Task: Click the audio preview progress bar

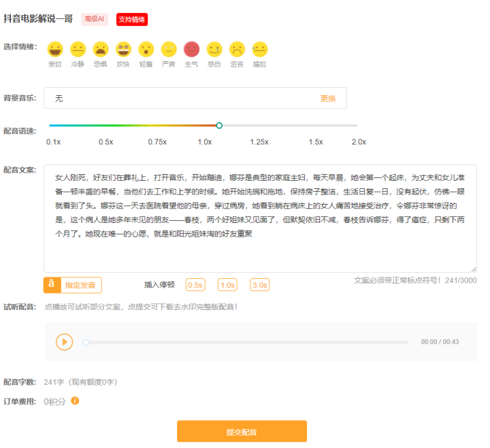Action: [246, 343]
